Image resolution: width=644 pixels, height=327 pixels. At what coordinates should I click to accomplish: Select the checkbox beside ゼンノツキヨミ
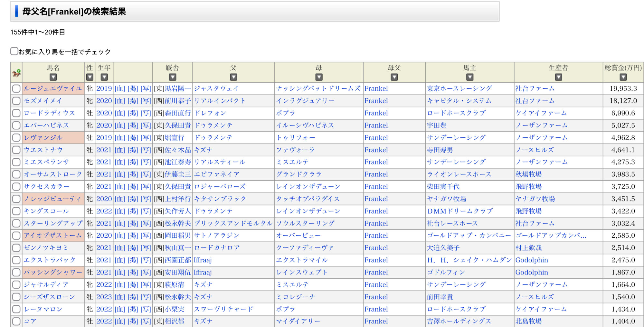click(x=16, y=248)
